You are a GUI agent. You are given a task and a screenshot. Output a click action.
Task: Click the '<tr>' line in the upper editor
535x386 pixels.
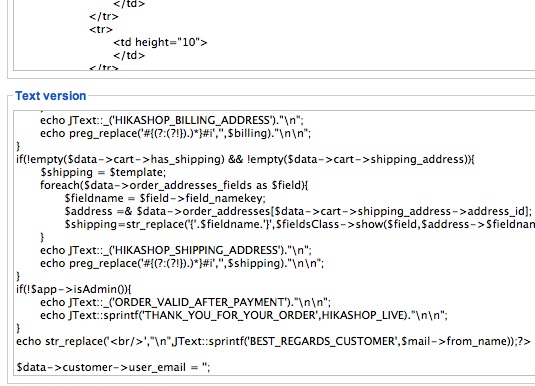tap(101, 29)
